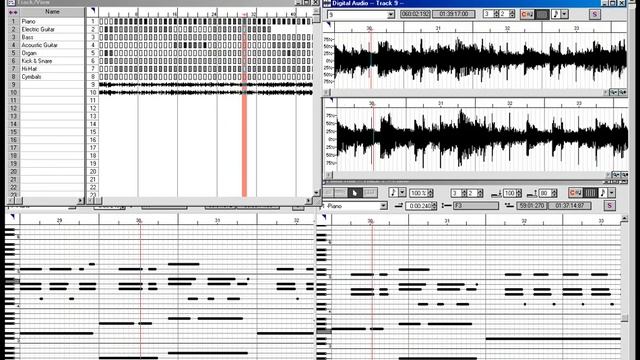Image resolution: width=640 pixels, height=360 pixels.
Task: Click the velocity 100 stepper field
Action: 512,193
